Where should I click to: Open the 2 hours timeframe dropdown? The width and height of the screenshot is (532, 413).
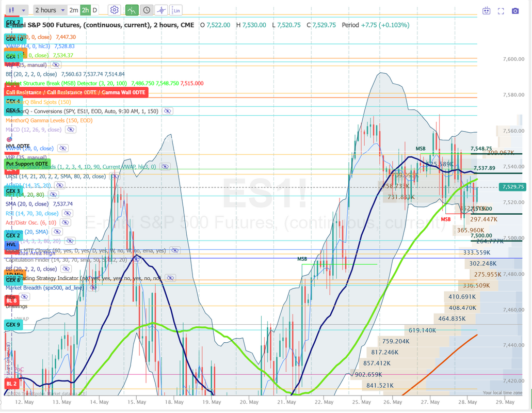50,10
